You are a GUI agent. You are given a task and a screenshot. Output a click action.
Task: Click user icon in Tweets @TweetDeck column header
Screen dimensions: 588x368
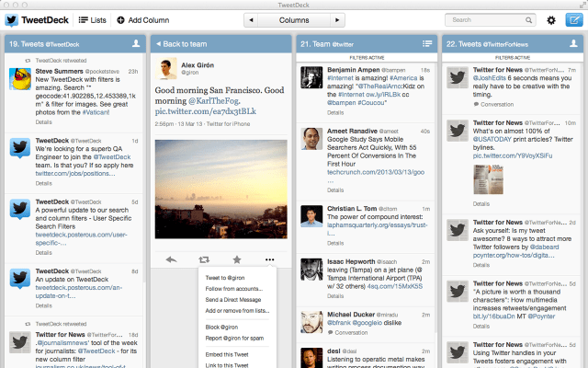point(134,43)
